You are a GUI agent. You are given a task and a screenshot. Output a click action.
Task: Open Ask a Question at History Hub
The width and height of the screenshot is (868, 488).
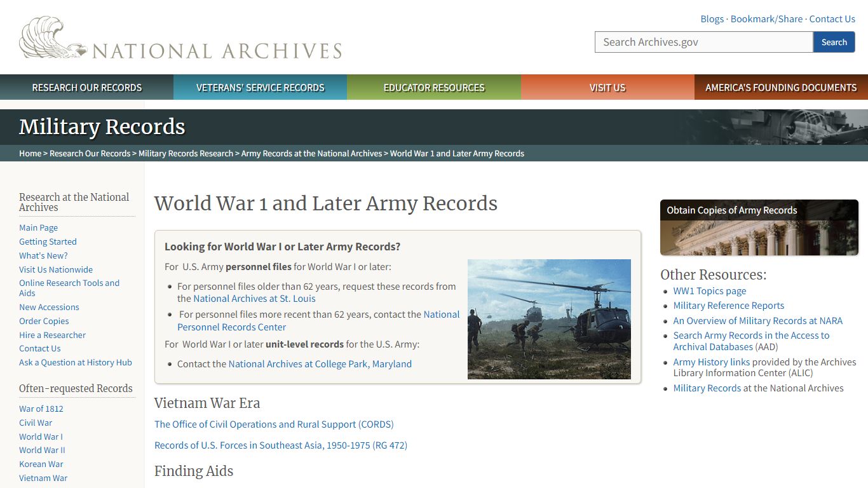pos(76,362)
